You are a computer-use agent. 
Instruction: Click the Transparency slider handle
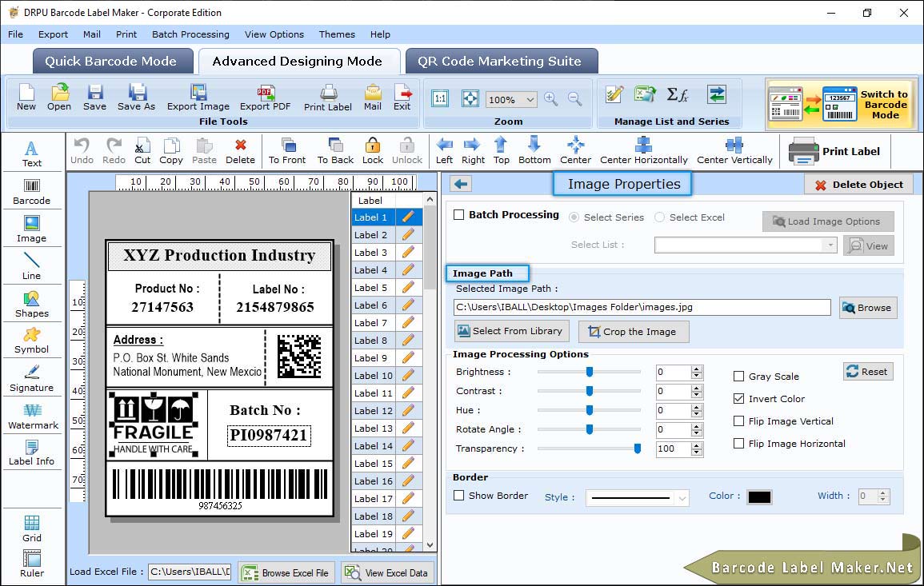[637, 448]
